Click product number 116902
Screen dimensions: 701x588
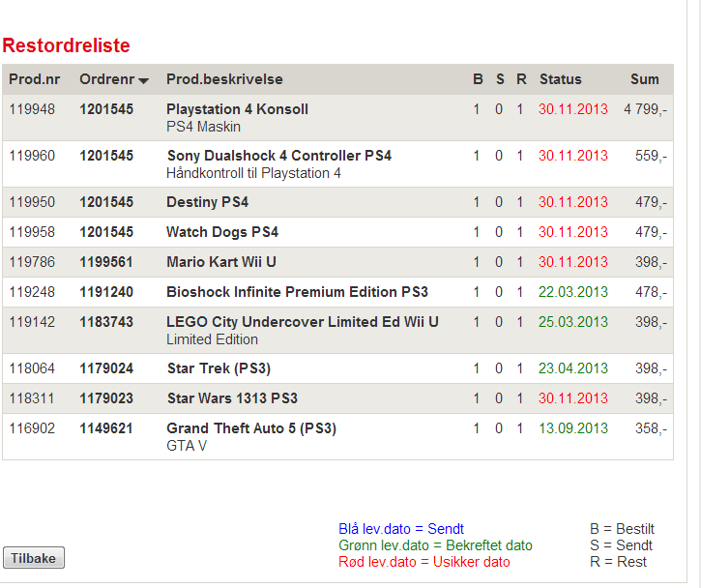(32, 428)
